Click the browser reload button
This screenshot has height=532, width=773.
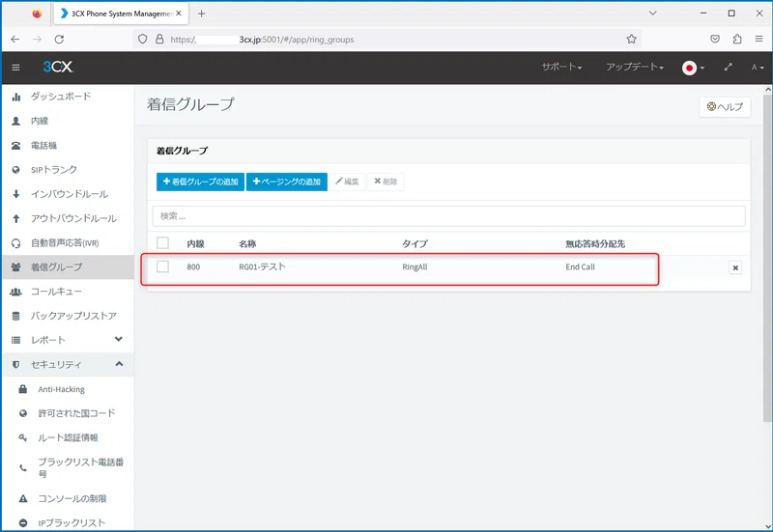click(59, 40)
